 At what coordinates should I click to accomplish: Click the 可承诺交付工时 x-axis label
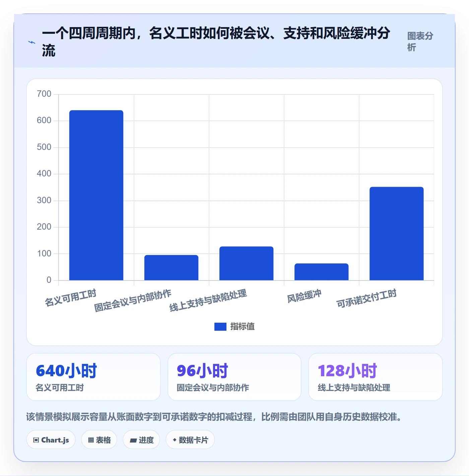366,298
